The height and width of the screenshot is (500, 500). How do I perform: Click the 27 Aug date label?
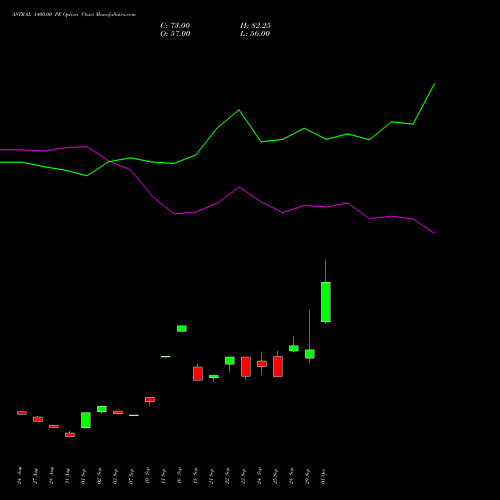pos(36,476)
